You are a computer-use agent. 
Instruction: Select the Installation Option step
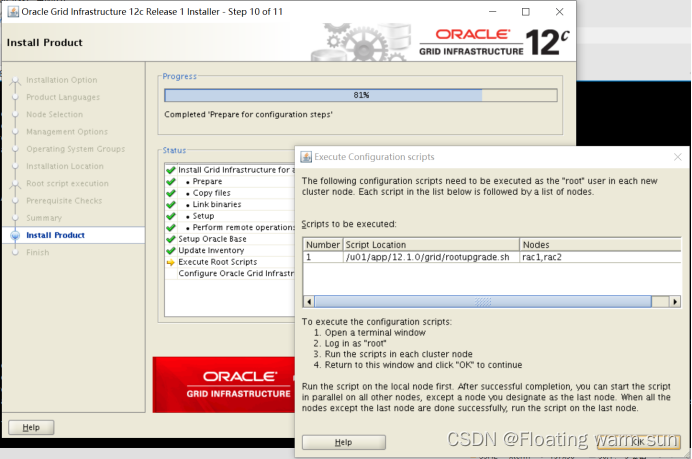click(61, 80)
